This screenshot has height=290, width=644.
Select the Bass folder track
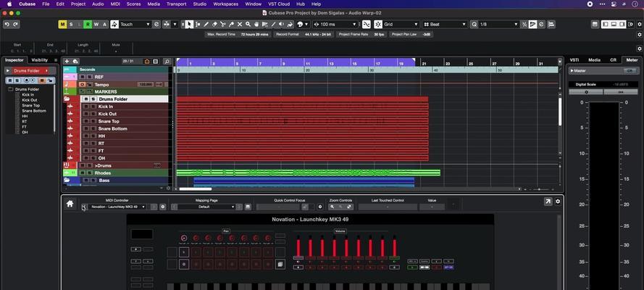[116, 181]
